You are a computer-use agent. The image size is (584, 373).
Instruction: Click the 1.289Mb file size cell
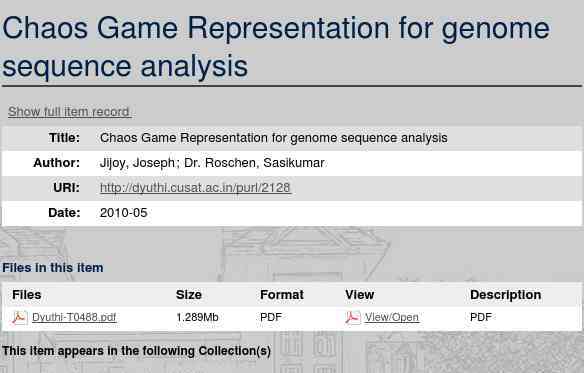tap(197, 317)
